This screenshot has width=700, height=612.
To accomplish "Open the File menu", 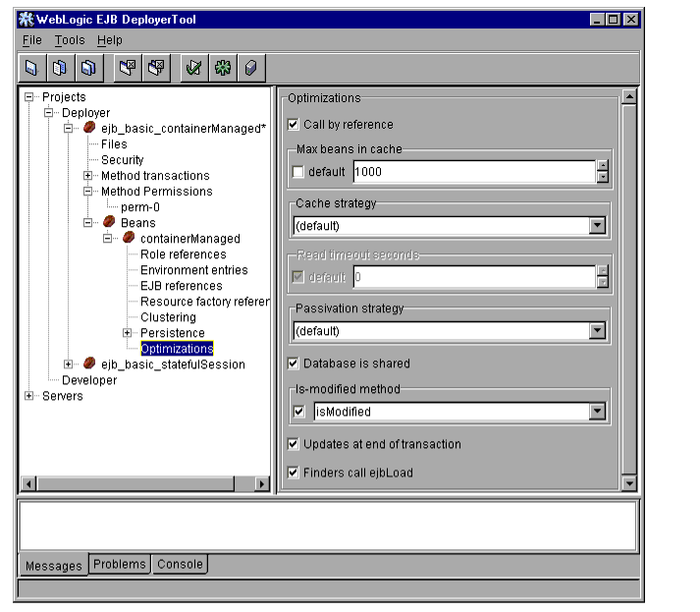I will tap(32, 40).
